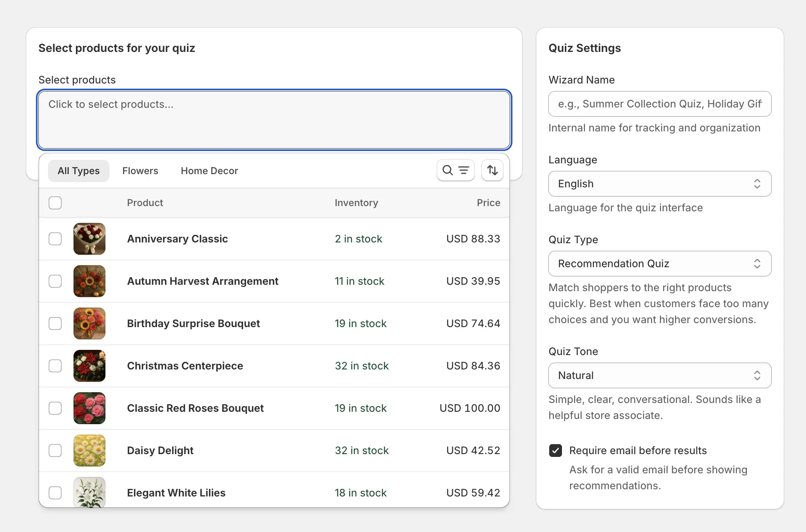Open the search and filter products button

(x=455, y=171)
